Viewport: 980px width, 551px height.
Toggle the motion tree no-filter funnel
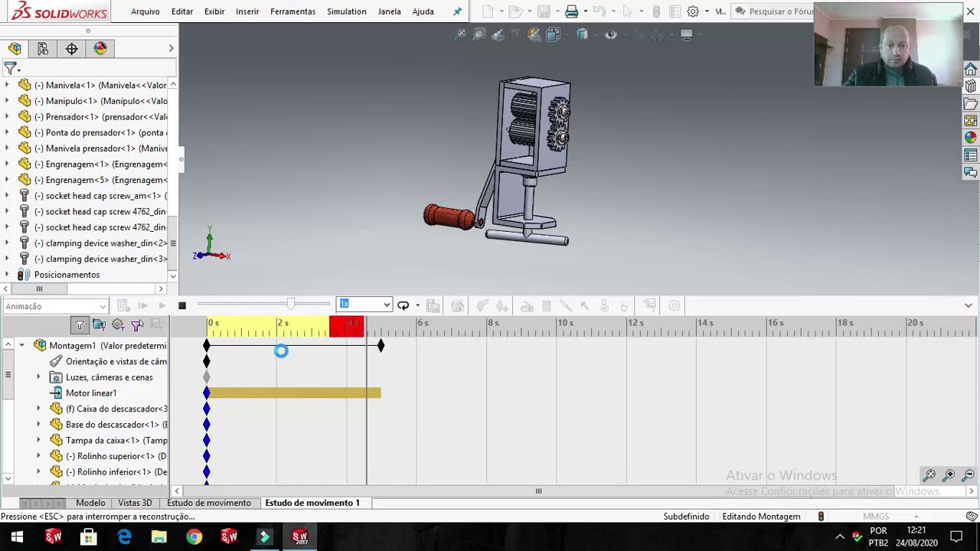click(79, 325)
